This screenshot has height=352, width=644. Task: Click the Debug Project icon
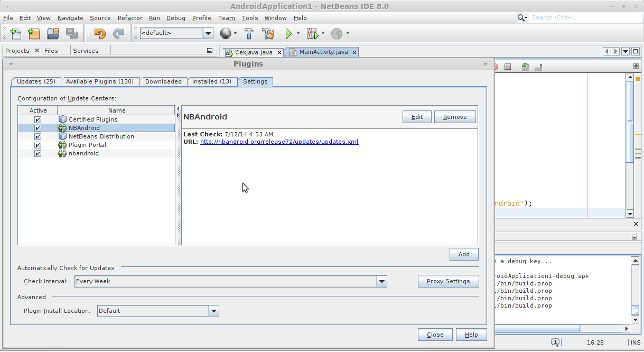tap(312, 33)
